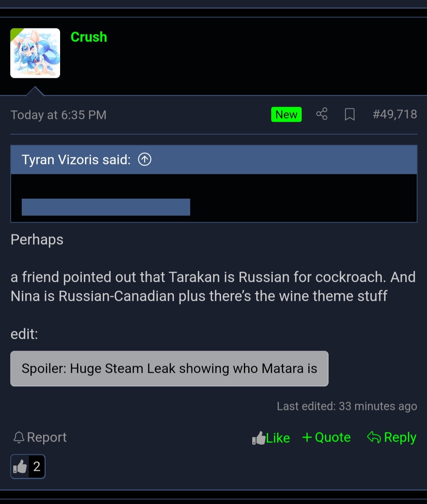
Task: Click the Like thumbs-up icon
Action: pyautogui.click(x=259, y=438)
